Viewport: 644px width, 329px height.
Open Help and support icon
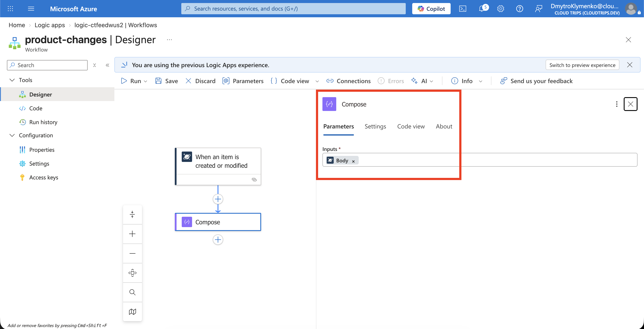[519, 9]
